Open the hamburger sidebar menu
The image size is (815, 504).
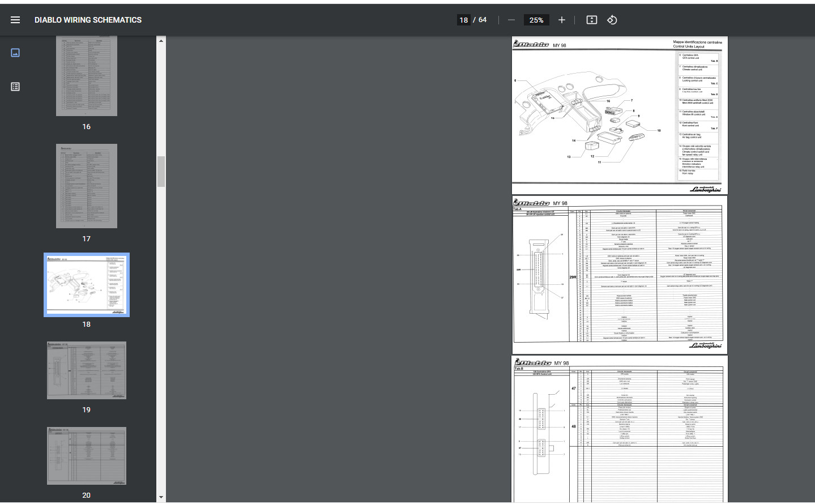15,20
